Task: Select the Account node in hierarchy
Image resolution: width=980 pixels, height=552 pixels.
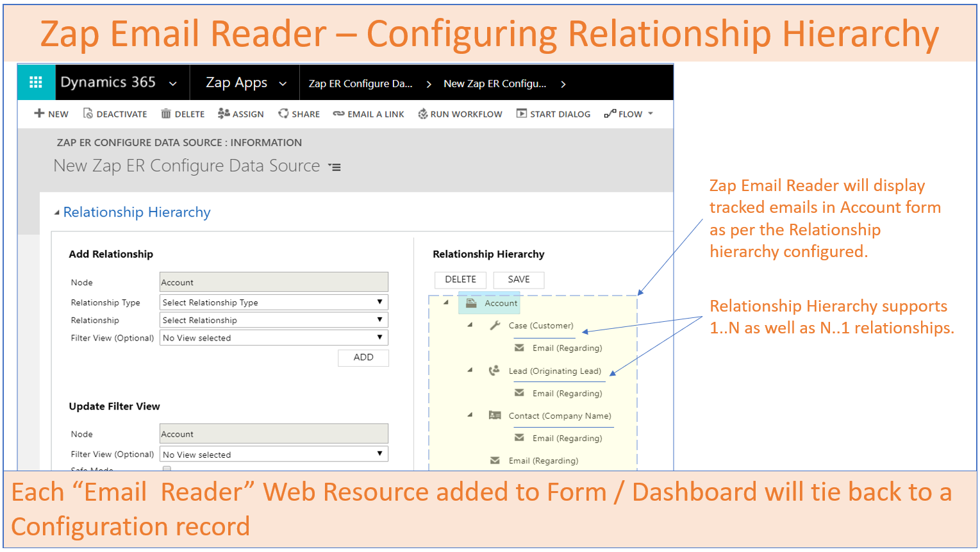Action: 501,303
